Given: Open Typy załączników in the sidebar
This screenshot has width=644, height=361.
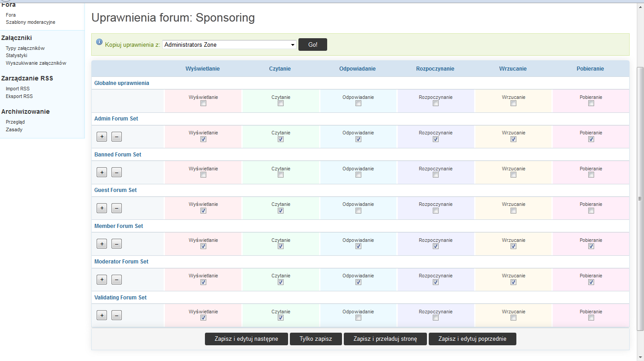Looking at the screenshot, I should click(25, 48).
